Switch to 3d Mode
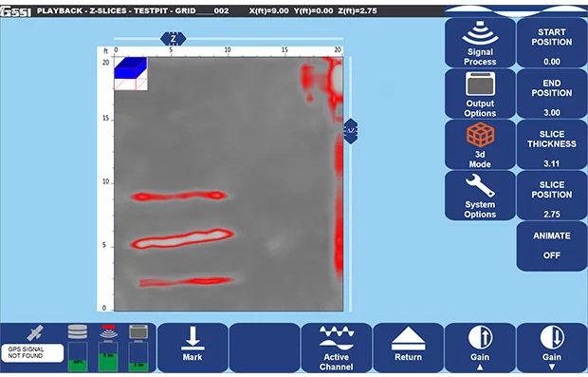The height and width of the screenshot is (377, 588). pyautogui.click(x=480, y=145)
